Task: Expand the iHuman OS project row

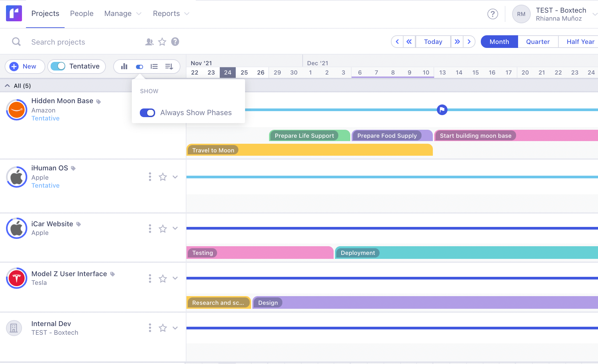Action: pos(175,177)
